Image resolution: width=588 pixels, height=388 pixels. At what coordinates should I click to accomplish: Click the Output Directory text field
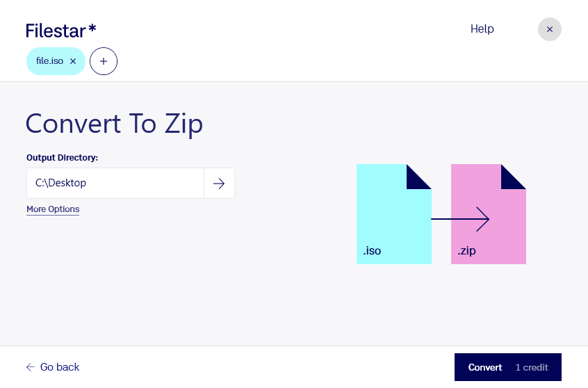(x=115, y=183)
